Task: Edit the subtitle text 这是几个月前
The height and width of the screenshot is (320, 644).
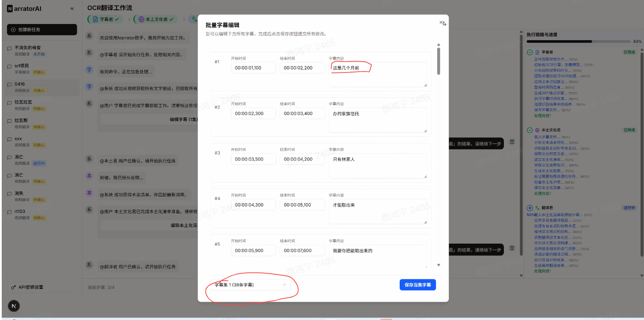Action: 378,75
